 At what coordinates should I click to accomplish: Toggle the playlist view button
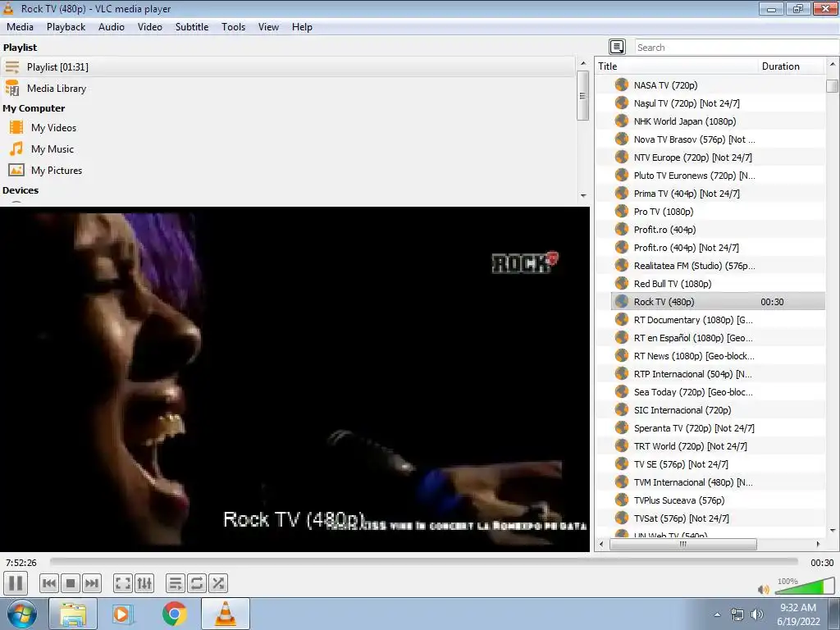(176, 583)
